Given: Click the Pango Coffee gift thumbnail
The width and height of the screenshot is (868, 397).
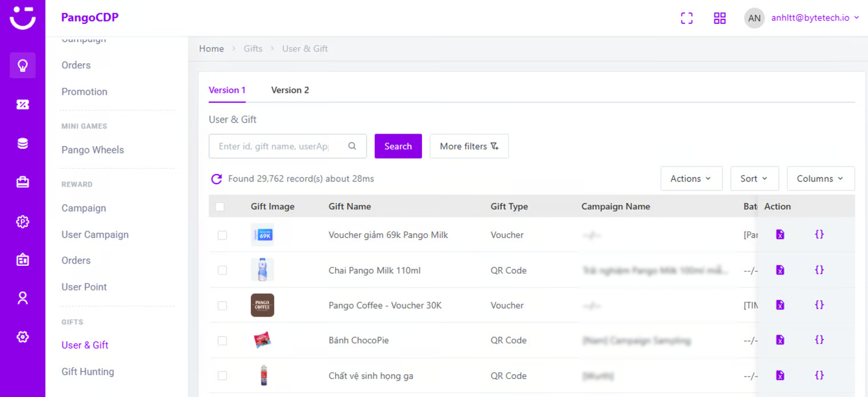Looking at the screenshot, I should click(x=262, y=305).
